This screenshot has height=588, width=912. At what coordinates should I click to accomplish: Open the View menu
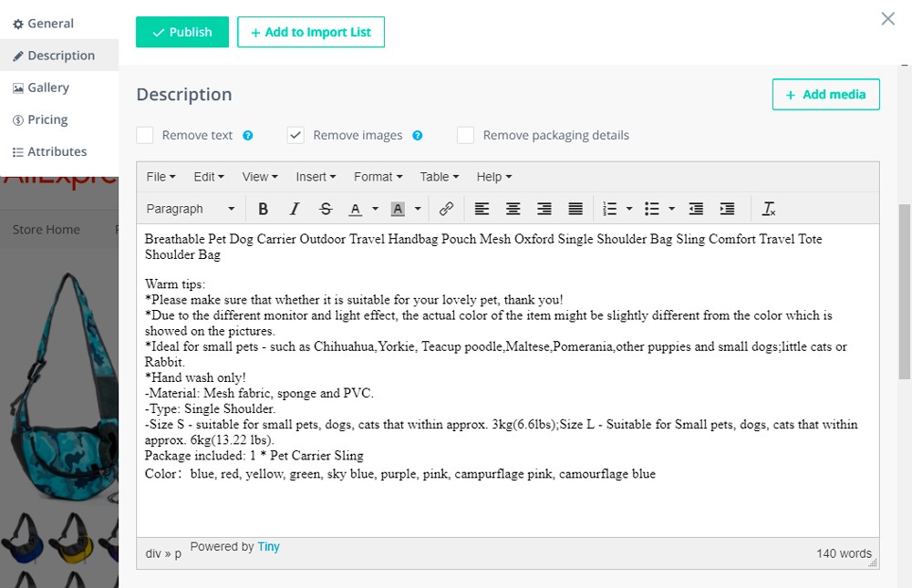260,177
